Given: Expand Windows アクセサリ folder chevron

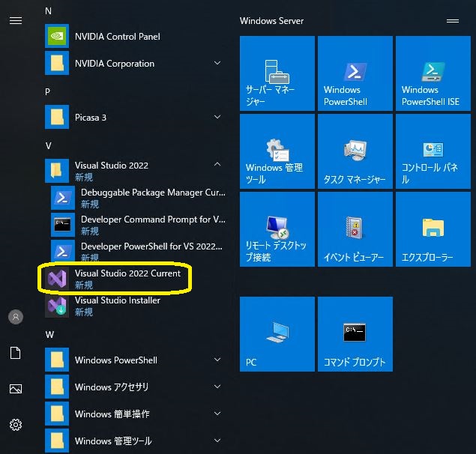Looking at the screenshot, I should pyautogui.click(x=217, y=387).
